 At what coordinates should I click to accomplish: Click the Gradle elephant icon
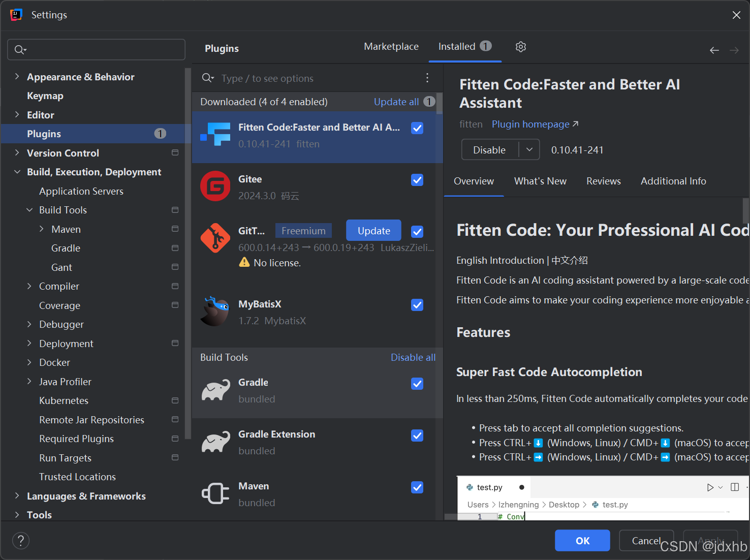(215, 390)
